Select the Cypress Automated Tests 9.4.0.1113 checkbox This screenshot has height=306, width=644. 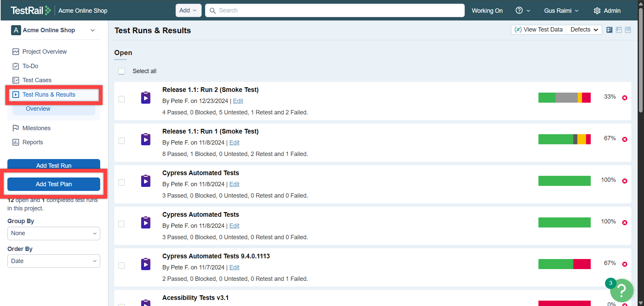[122, 266]
